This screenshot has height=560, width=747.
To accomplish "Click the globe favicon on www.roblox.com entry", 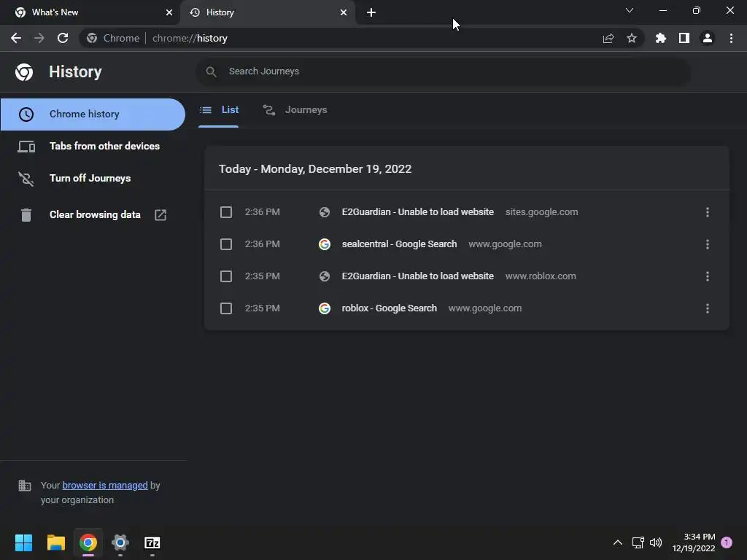I will pos(325,276).
